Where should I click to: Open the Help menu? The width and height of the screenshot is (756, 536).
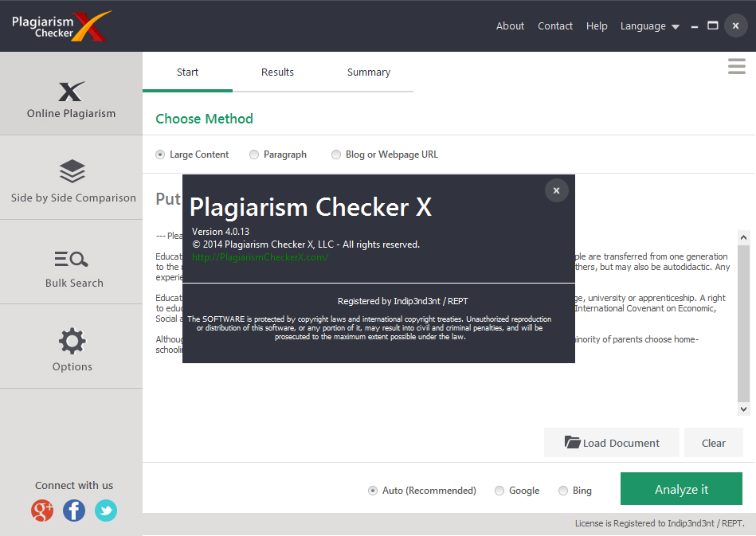(x=597, y=26)
